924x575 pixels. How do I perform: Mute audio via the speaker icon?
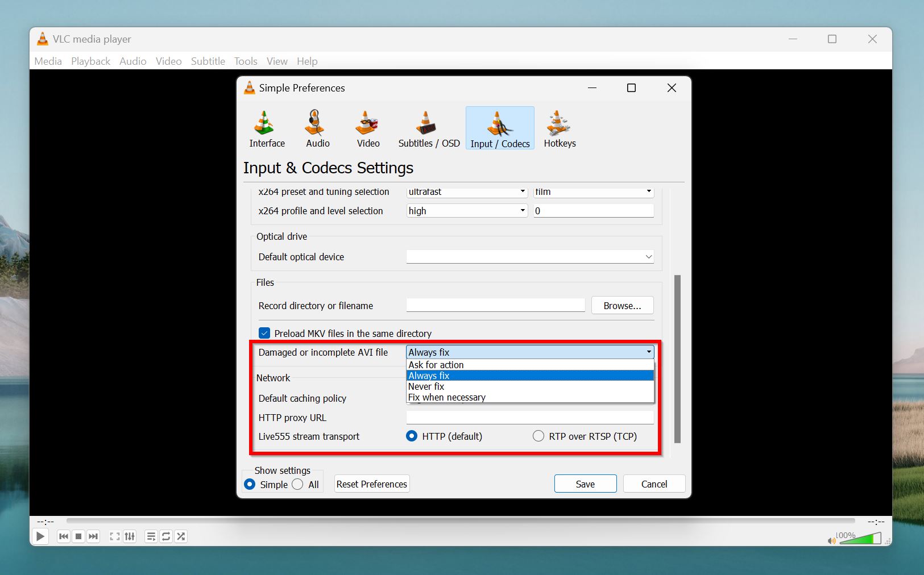point(832,540)
